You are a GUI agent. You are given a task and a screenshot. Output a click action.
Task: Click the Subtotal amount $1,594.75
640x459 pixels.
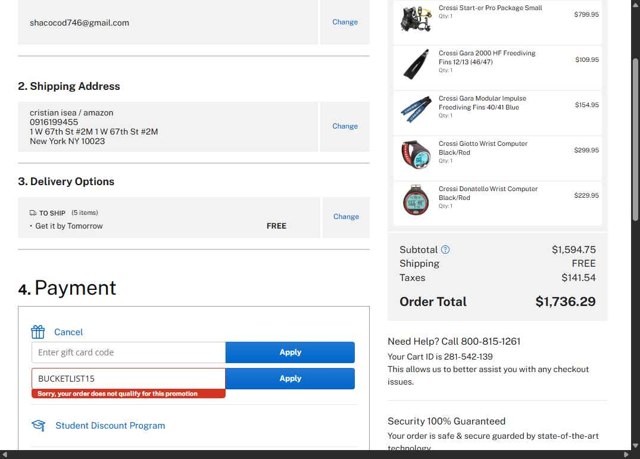click(573, 250)
